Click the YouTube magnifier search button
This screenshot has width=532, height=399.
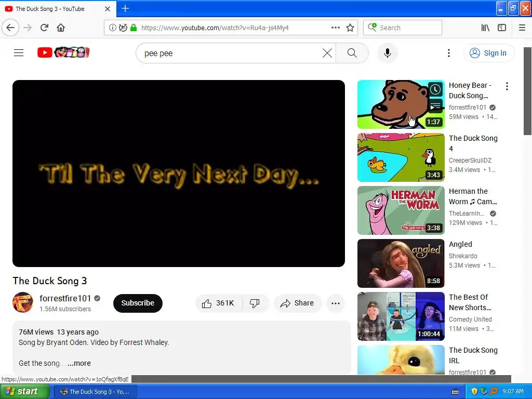click(x=352, y=54)
